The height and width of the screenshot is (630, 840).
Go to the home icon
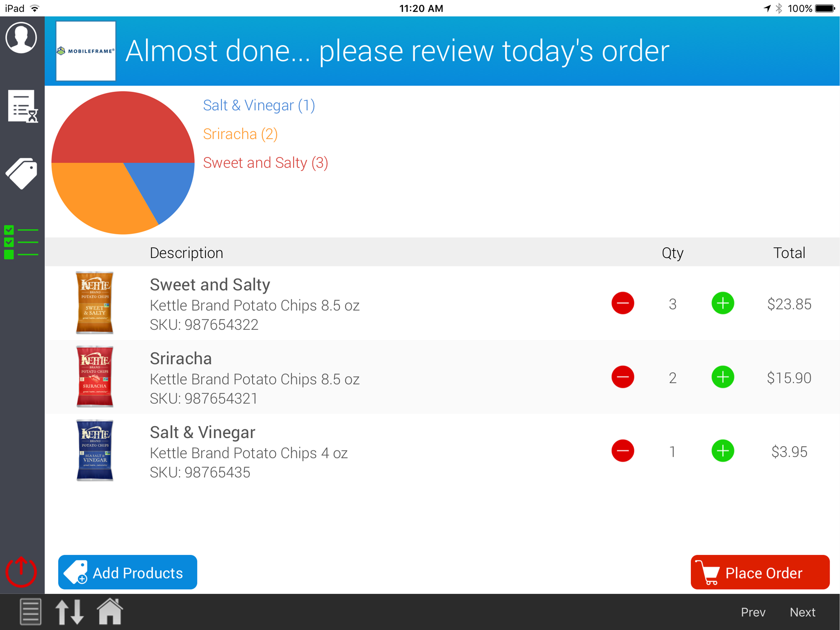click(110, 611)
